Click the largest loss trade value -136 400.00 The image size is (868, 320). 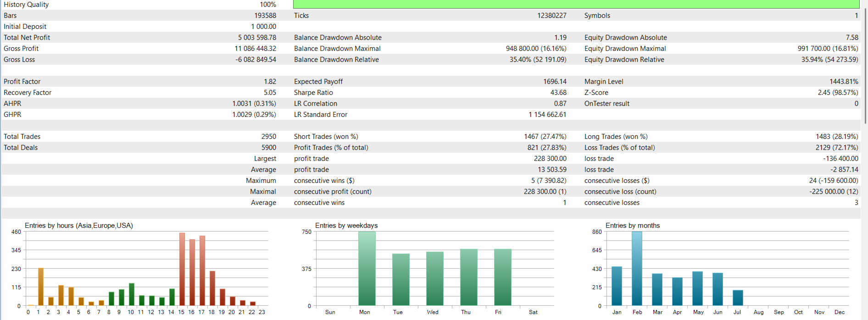click(840, 159)
